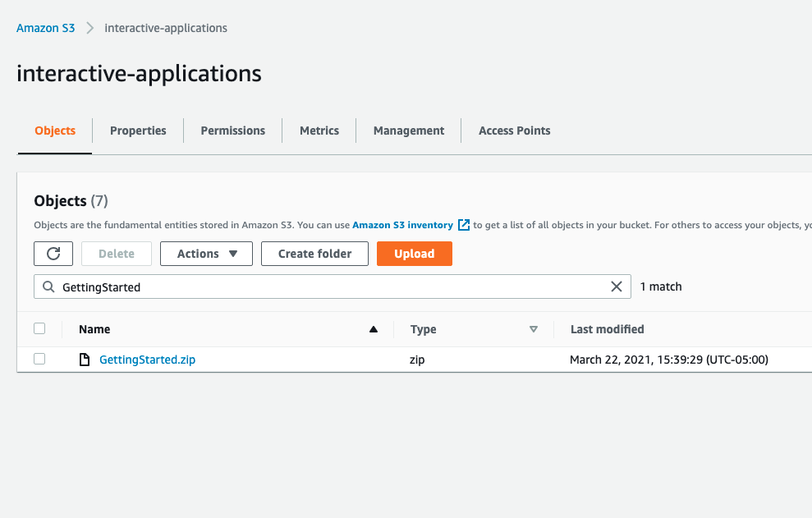Clear the search with the X icon

(617, 287)
